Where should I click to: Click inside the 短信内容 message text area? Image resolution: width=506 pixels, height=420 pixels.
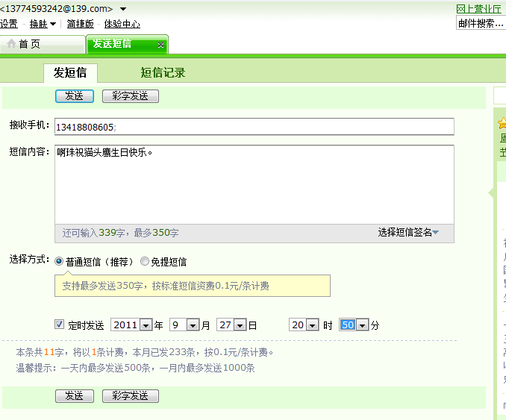tap(254, 184)
